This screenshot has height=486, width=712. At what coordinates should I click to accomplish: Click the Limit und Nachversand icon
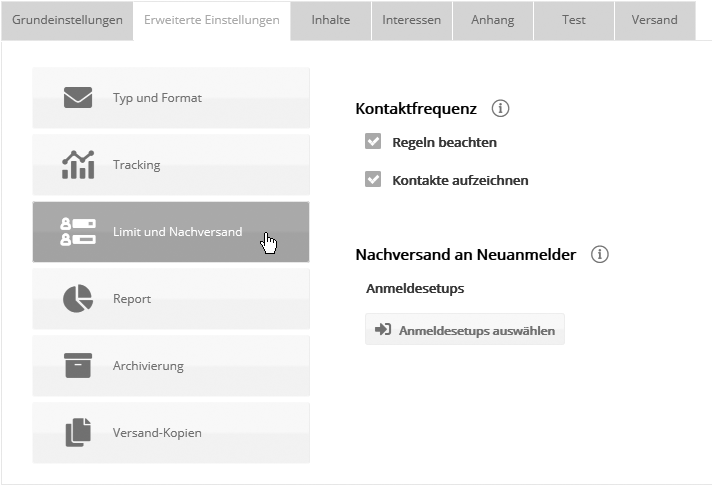pyautogui.click(x=77, y=232)
